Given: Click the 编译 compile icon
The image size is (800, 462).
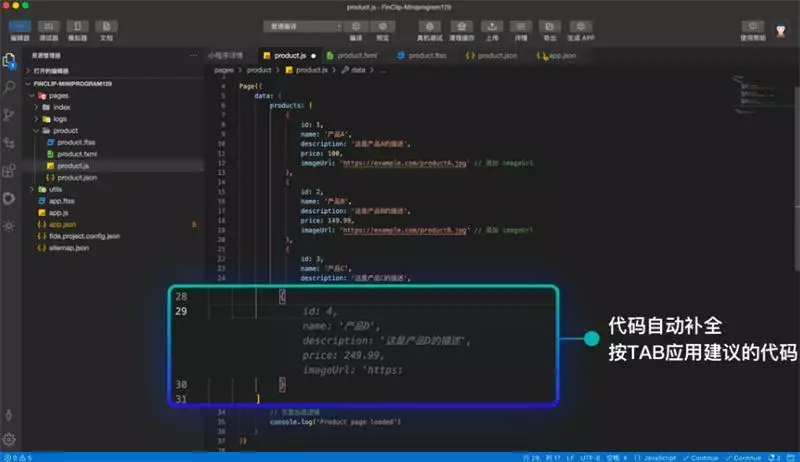Looking at the screenshot, I should (x=356, y=27).
